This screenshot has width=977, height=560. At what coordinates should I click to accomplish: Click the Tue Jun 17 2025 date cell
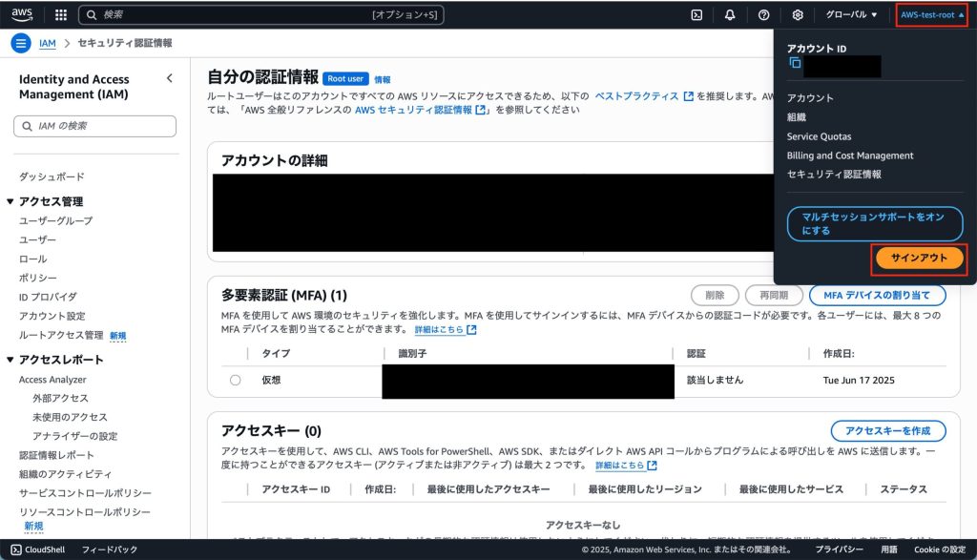[x=859, y=380]
